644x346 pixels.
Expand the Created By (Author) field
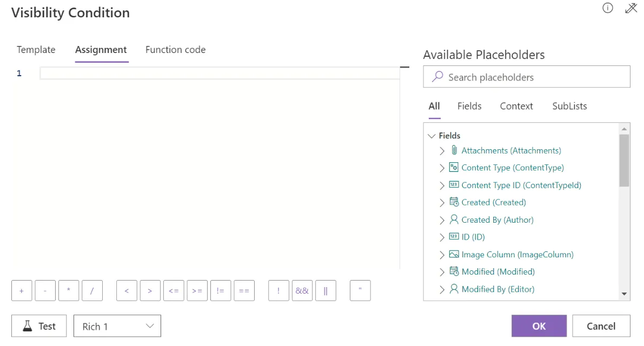442,219
